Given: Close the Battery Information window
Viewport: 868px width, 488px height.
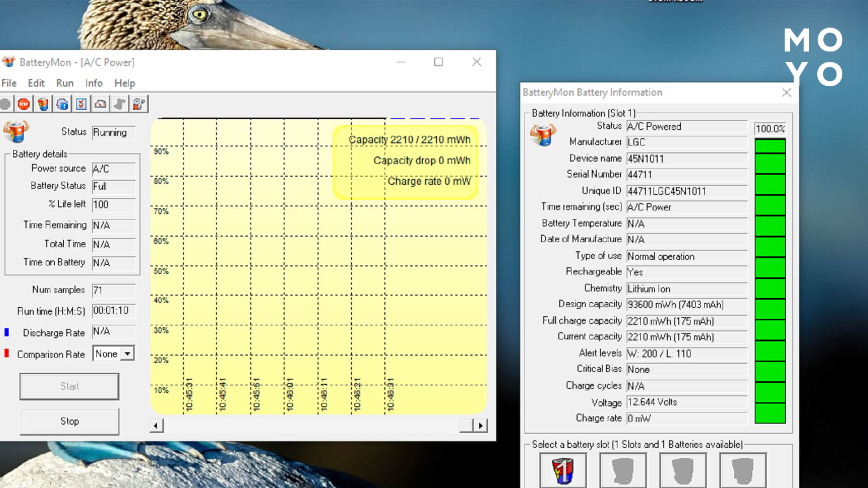Looking at the screenshot, I should coord(786,93).
